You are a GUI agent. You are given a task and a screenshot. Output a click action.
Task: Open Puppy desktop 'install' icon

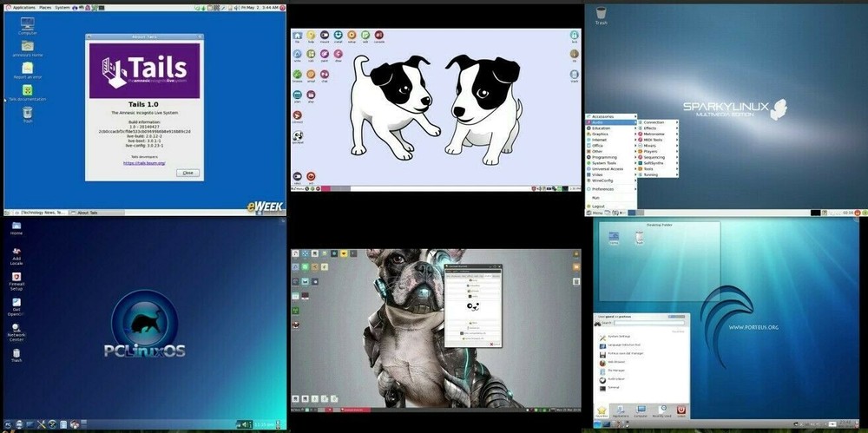pos(339,36)
